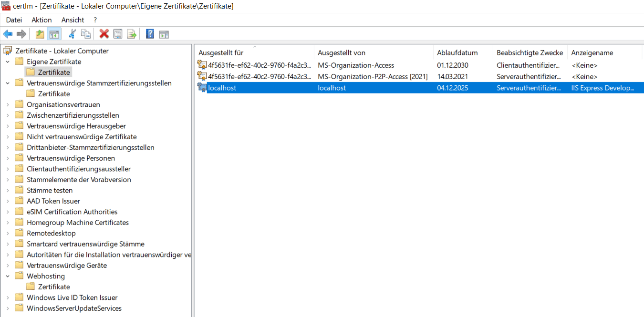Viewport: 644px width, 317px height.
Task: Sort by Ausgestellt von column header
Action: click(x=342, y=53)
